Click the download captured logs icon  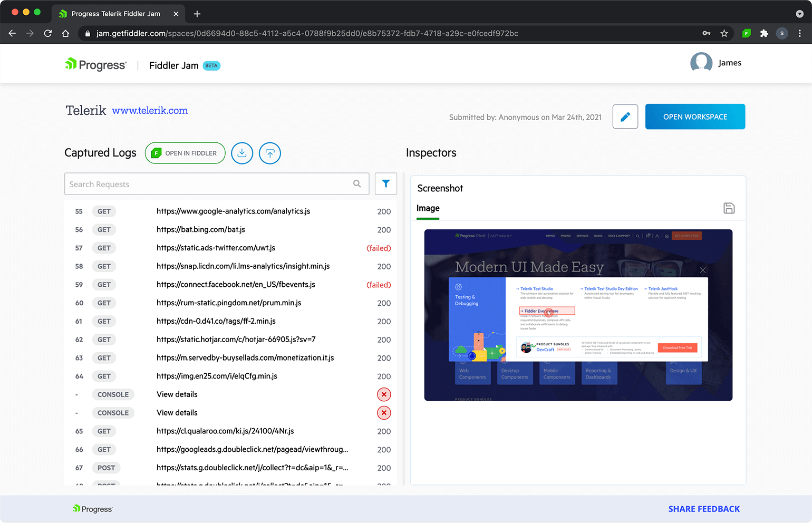(x=242, y=153)
